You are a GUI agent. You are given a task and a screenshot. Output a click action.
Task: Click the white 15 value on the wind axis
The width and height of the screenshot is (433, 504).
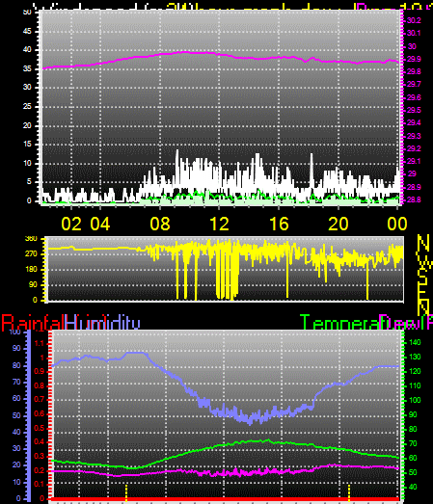coord(27,144)
